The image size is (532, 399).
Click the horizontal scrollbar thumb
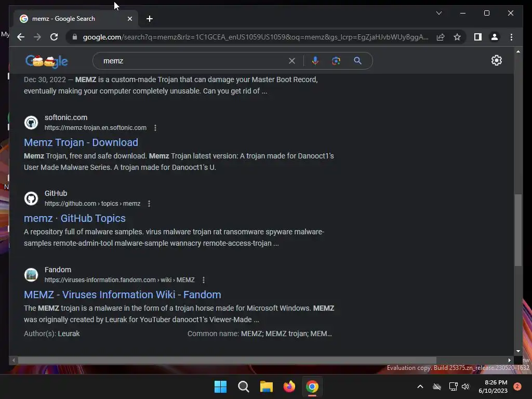tap(227, 361)
